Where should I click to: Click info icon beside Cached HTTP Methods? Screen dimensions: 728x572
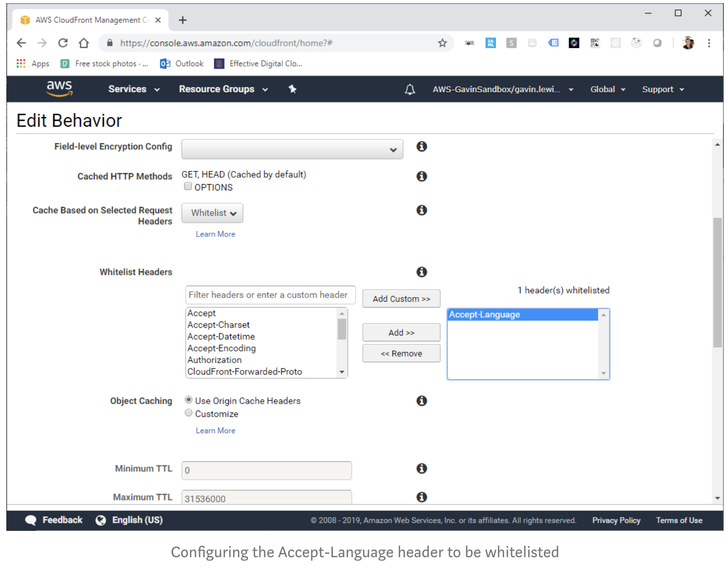pos(422,176)
